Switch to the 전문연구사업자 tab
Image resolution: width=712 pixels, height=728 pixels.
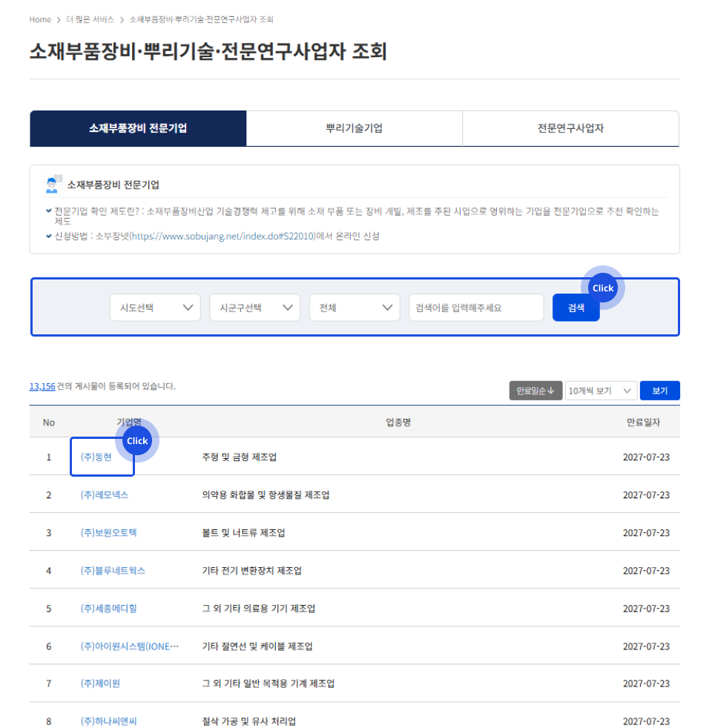(x=570, y=128)
